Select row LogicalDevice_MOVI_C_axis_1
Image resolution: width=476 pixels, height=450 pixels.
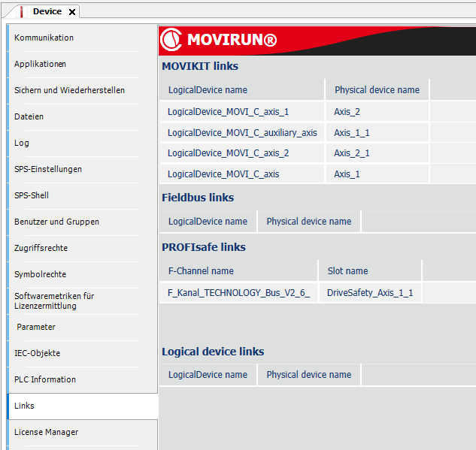click(x=242, y=112)
